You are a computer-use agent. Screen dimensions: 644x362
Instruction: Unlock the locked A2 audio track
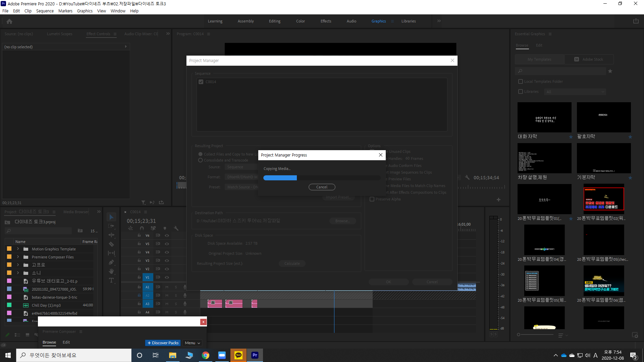click(x=139, y=295)
